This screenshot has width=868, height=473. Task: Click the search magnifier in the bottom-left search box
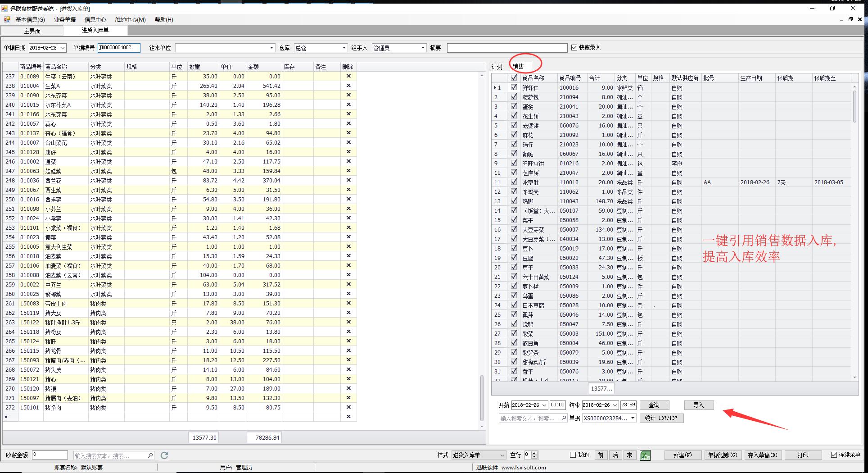point(150,455)
